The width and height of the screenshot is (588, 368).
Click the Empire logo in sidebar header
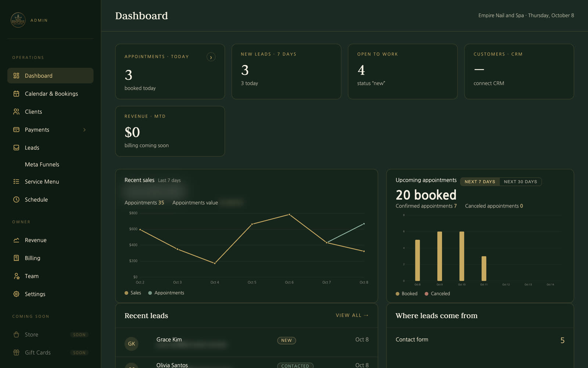18,20
